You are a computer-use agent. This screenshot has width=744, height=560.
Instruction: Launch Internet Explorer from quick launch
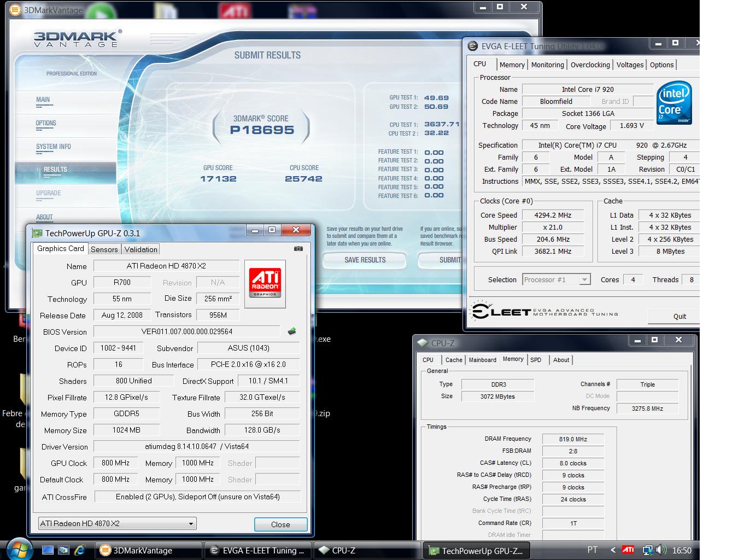click(x=80, y=550)
